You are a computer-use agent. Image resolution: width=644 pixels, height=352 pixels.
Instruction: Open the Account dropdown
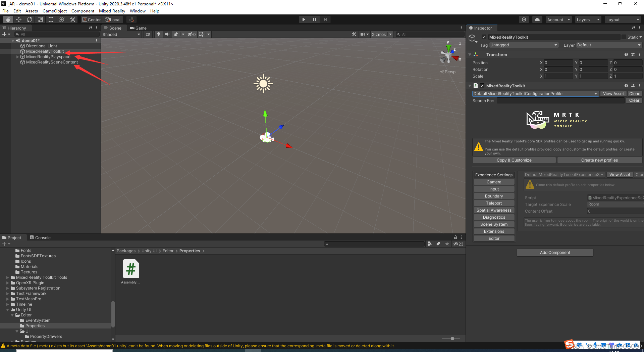[x=558, y=19]
